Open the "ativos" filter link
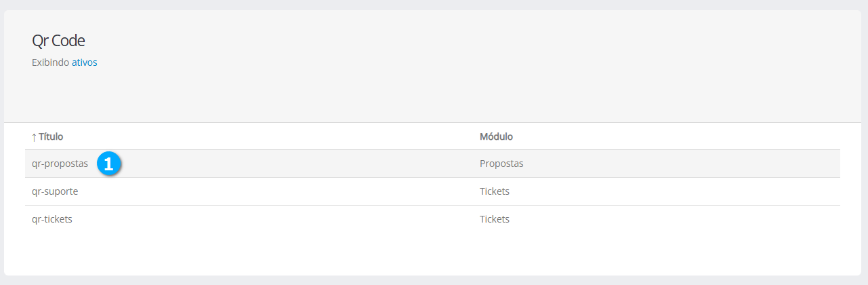 click(x=85, y=62)
